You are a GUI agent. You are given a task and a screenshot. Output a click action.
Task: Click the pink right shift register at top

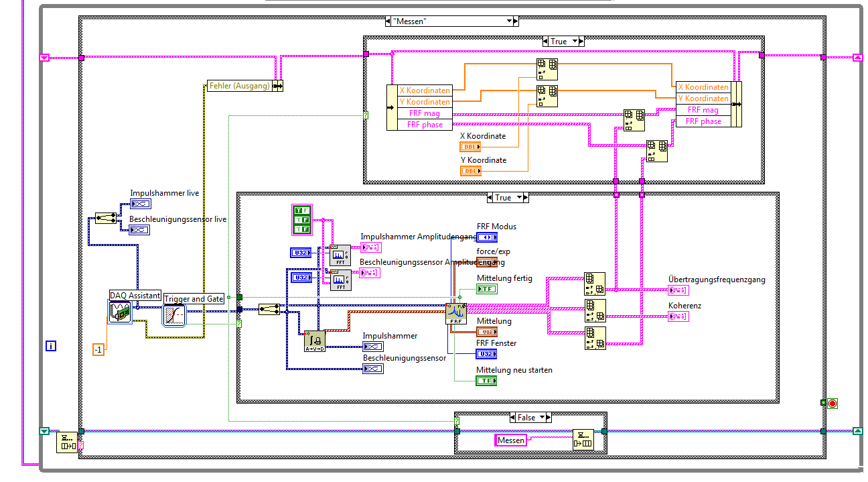coord(857,58)
